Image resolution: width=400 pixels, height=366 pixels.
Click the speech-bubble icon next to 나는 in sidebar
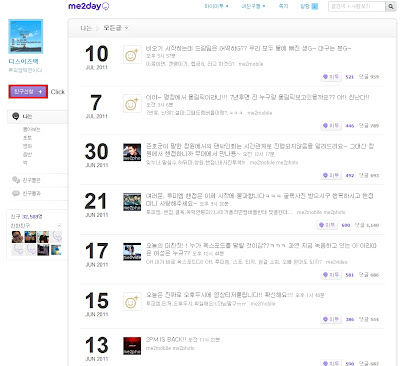(15, 116)
